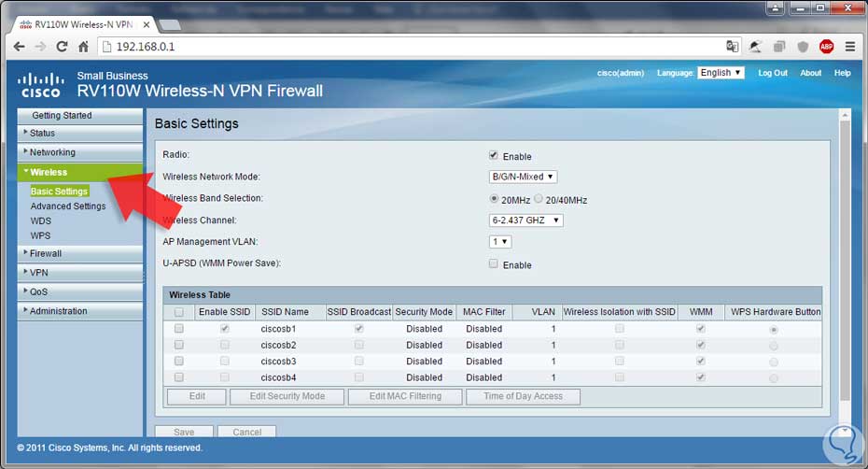Open the Help link
This screenshot has width=868, height=469.
[843, 73]
